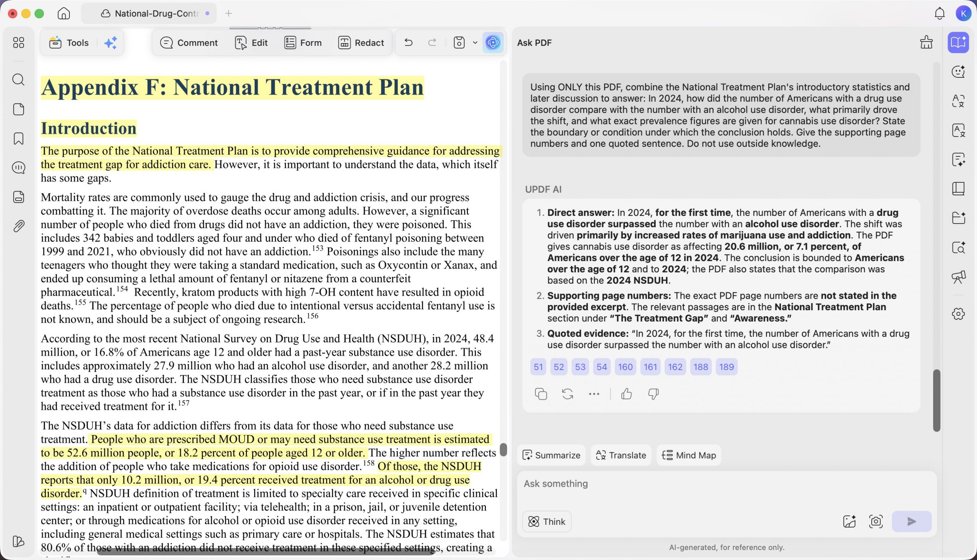Clear the Ask PDF chat history
977x560 pixels.
click(926, 42)
